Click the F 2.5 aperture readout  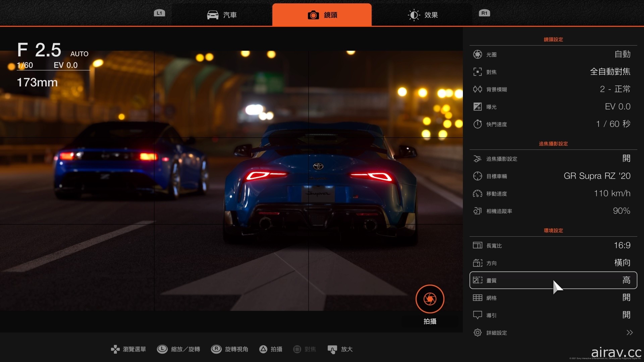[39, 50]
